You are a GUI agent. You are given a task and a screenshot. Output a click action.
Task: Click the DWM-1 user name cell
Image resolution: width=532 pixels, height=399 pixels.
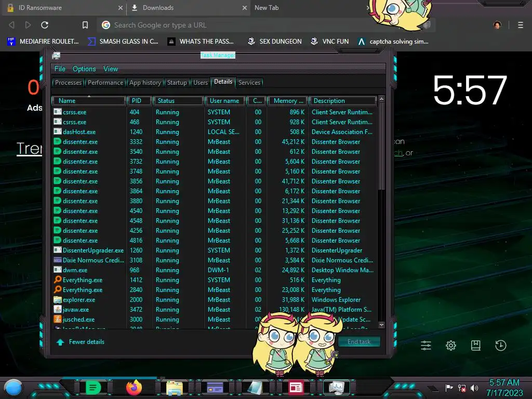[218, 270]
